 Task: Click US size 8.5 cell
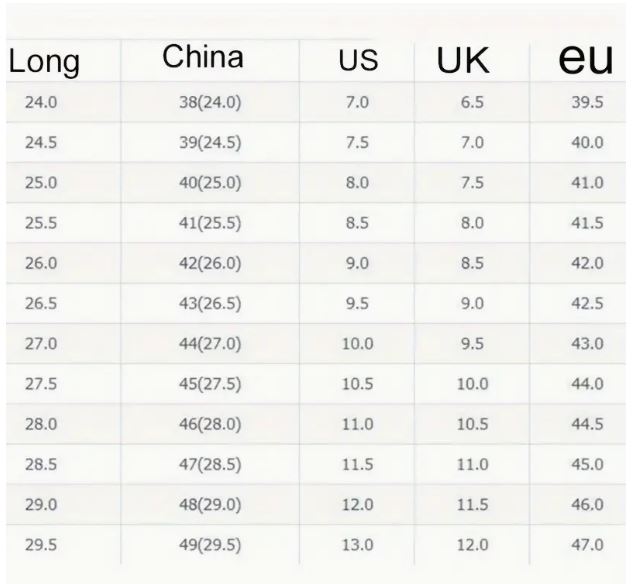click(x=358, y=223)
